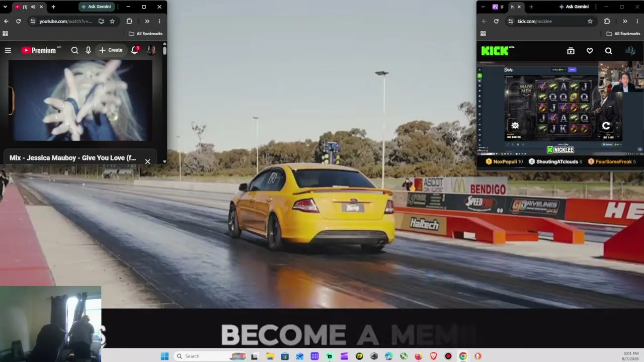The height and width of the screenshot is (362, 644).
Task: Open Kick search magnifier
Action: point(609,51)
